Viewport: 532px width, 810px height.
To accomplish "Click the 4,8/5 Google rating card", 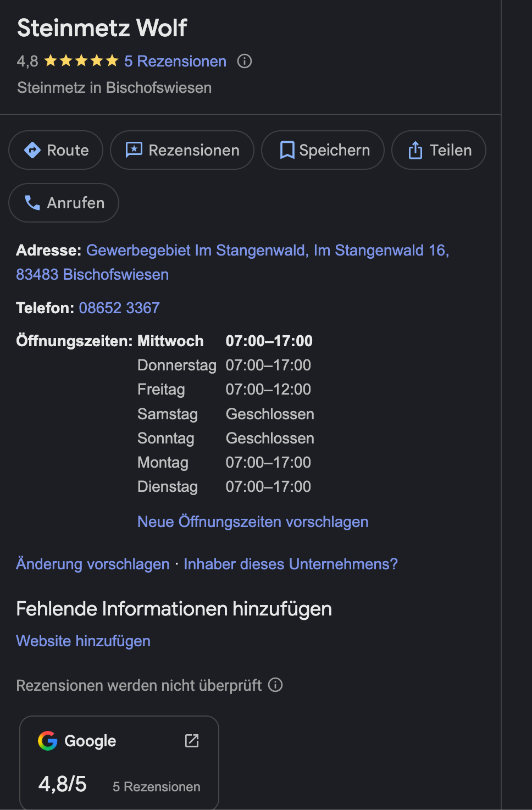I will click(x=119, y=769).
